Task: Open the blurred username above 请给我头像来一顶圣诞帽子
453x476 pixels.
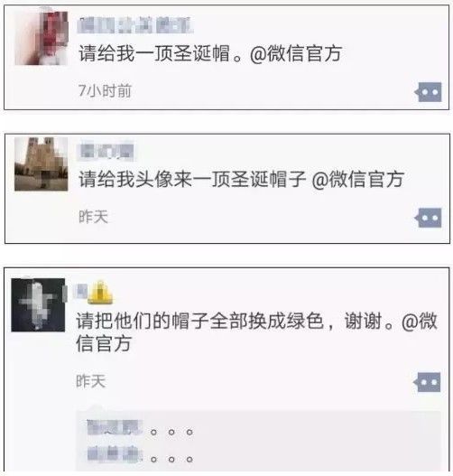Action: pos(106,151)
